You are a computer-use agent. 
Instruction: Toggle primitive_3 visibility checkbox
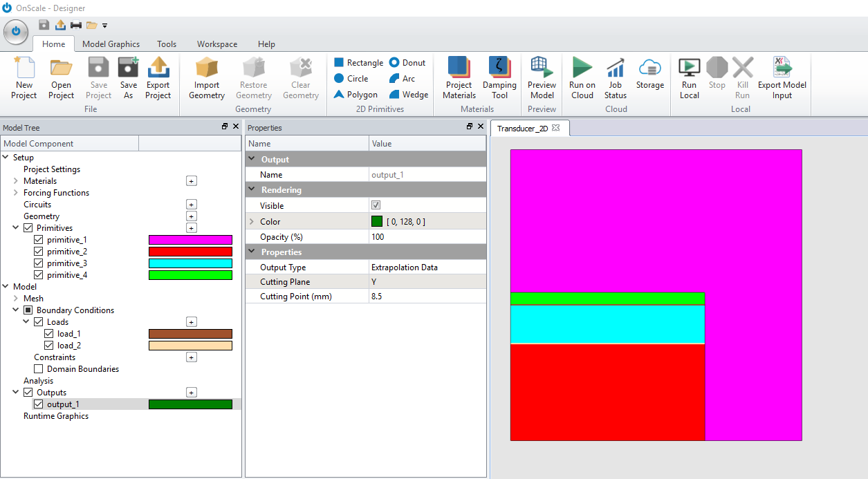tap(39, 263)
